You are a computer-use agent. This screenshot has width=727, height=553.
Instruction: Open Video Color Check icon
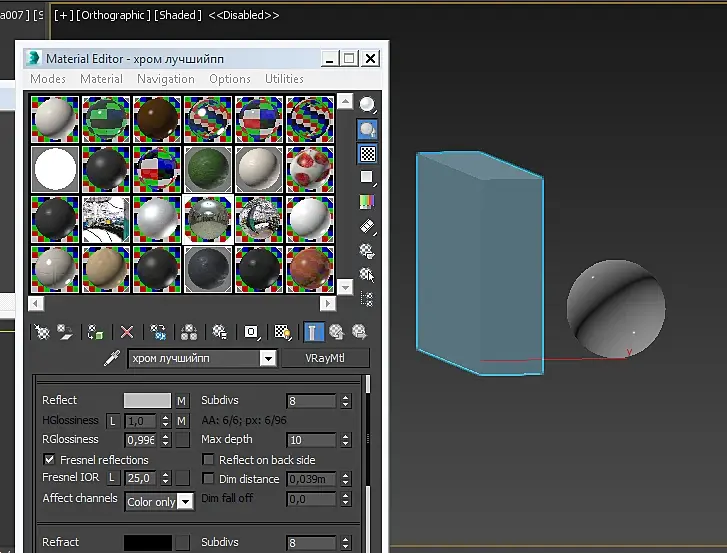click(x=367, y=202)
